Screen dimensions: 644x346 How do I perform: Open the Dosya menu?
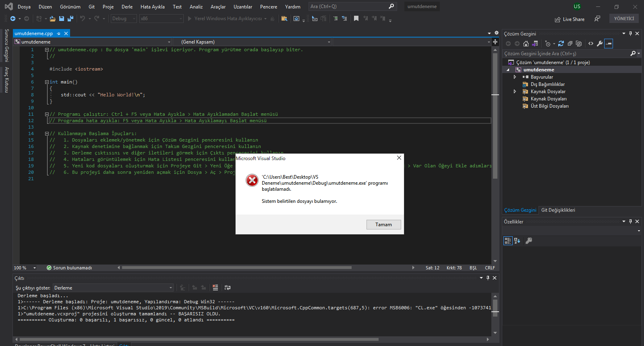pyautogui.click(x=24, y=7)
